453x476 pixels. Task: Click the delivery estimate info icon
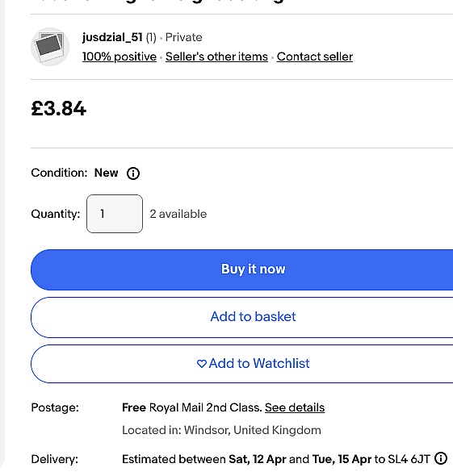click(x=441, y=458)
